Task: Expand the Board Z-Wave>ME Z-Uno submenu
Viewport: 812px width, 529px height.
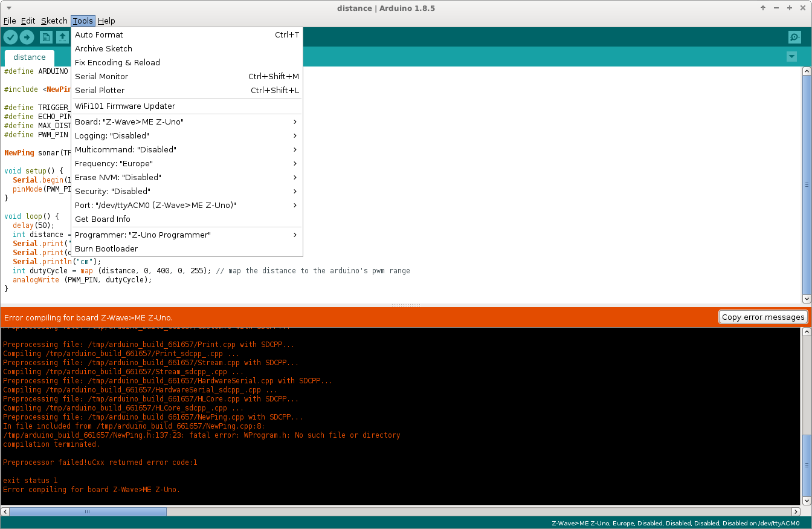Action: [x=187, y=122]
